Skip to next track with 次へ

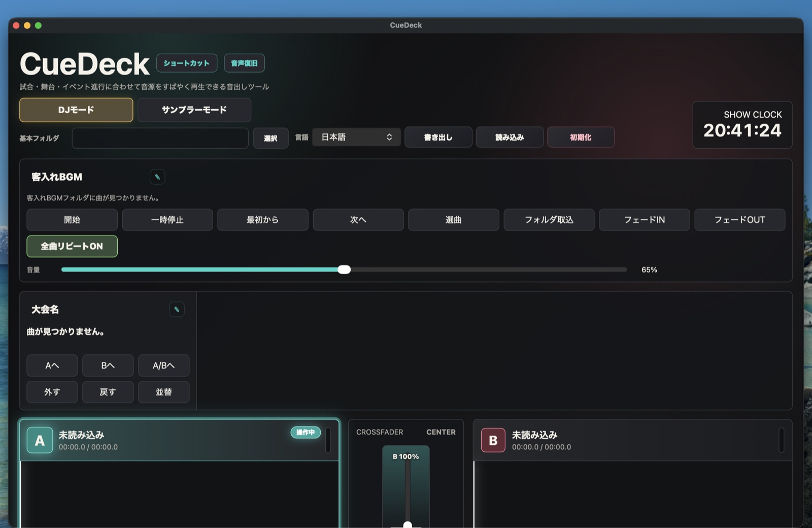point(358,220)
